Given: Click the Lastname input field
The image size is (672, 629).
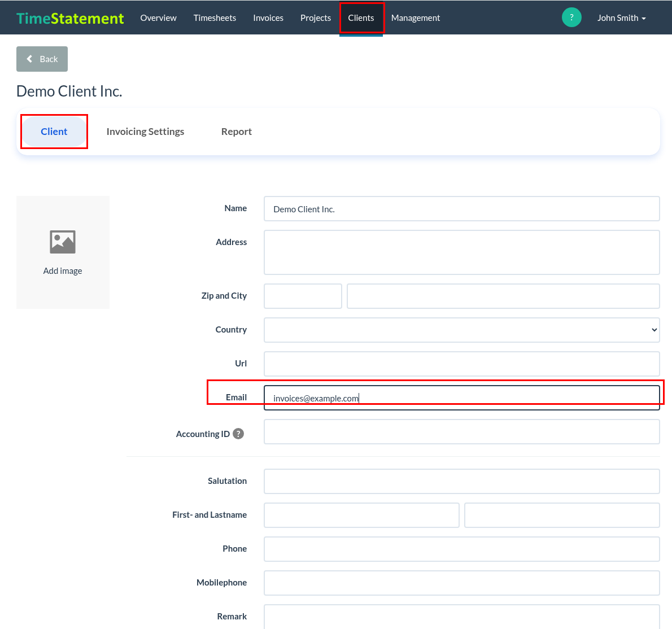Looking at the screenshot, I should [562, 515].
